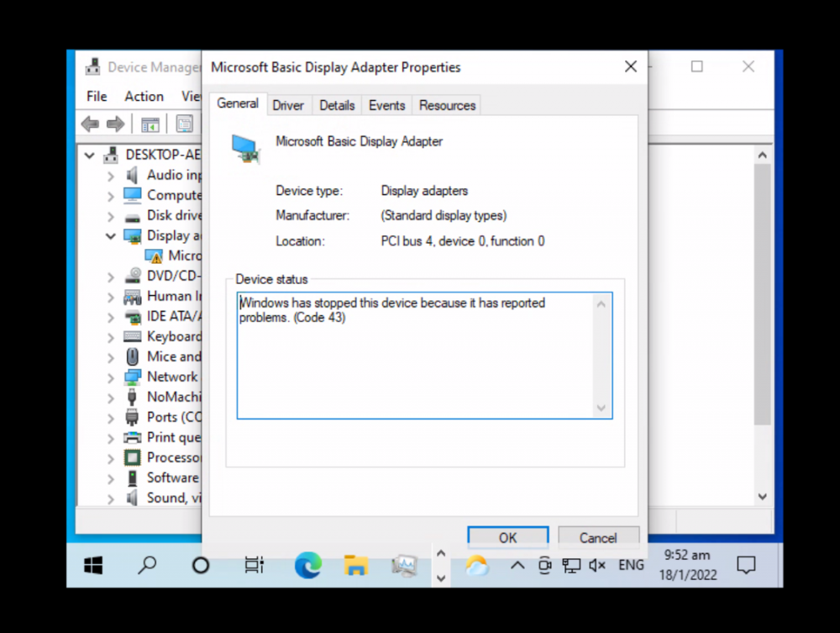Select the NoMachine devices plug icon
This screenshot has width=840, height=633.
pos(133,397)
